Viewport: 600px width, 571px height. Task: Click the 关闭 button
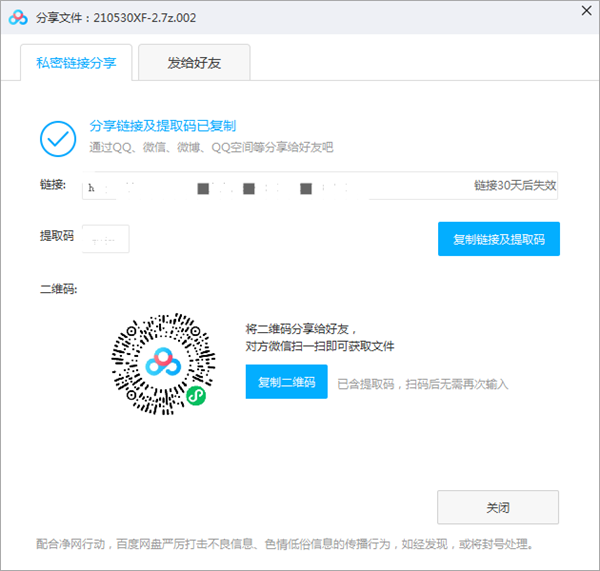[498, 507]
